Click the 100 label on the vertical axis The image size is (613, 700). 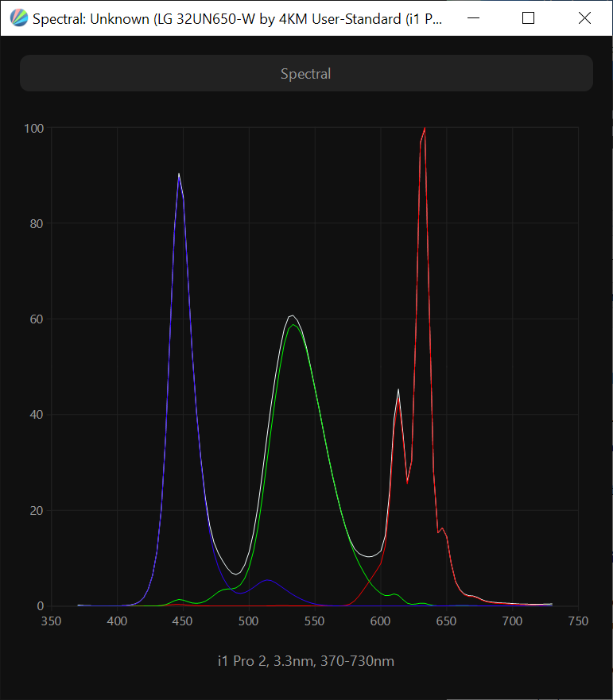click(x=33, y=128)
